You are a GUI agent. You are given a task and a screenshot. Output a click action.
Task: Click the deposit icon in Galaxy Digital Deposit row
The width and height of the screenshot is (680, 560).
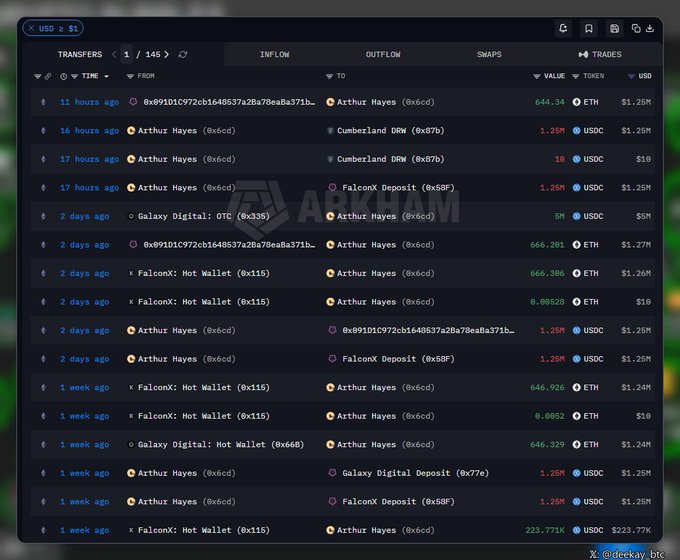332,473
